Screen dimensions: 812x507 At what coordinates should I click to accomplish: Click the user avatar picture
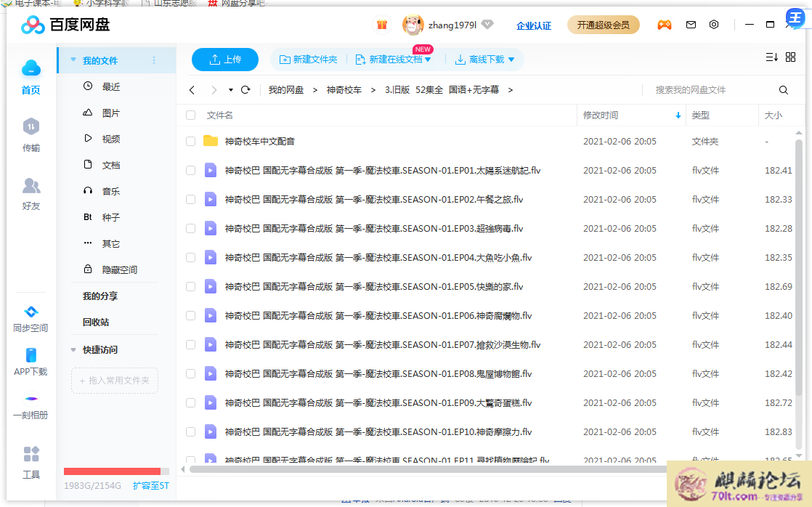click(413, 25)
